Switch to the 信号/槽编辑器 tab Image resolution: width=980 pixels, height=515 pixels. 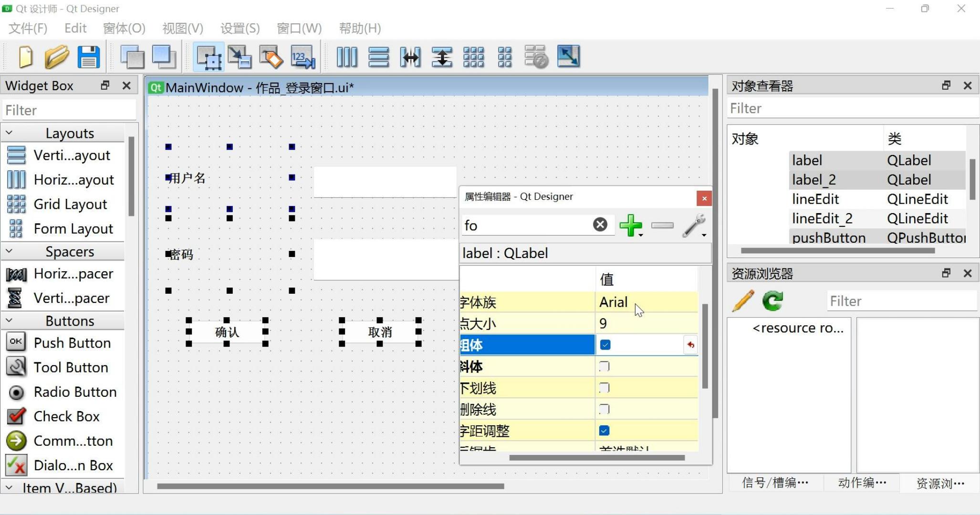pos(775,483)
